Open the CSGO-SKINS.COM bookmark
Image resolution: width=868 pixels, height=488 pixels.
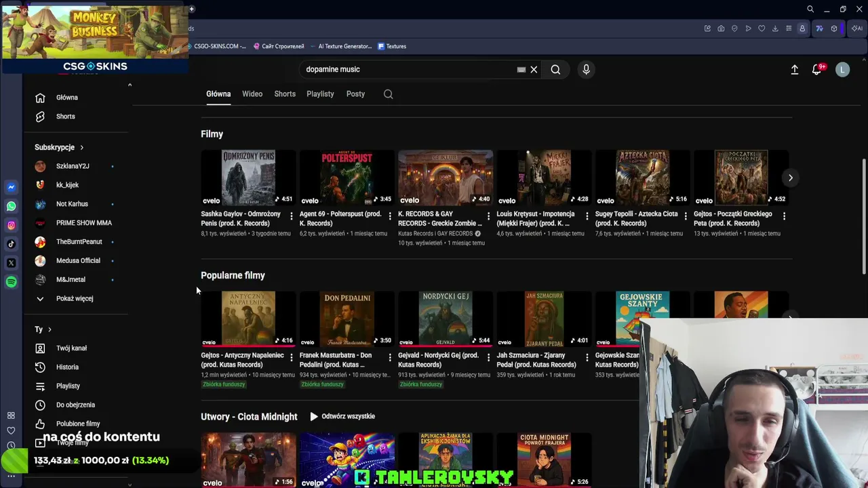point(217,47)
